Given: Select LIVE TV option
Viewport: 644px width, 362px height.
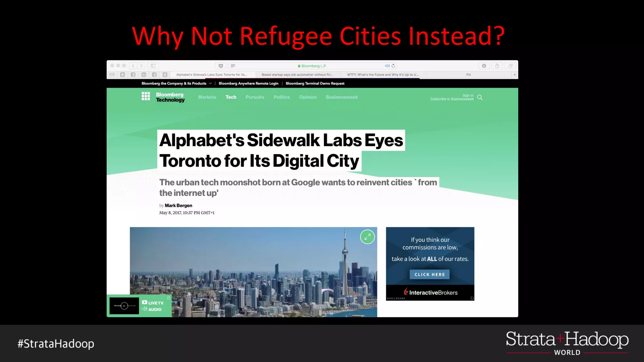Looking at the screenshot, I should [x=153, y=303].
